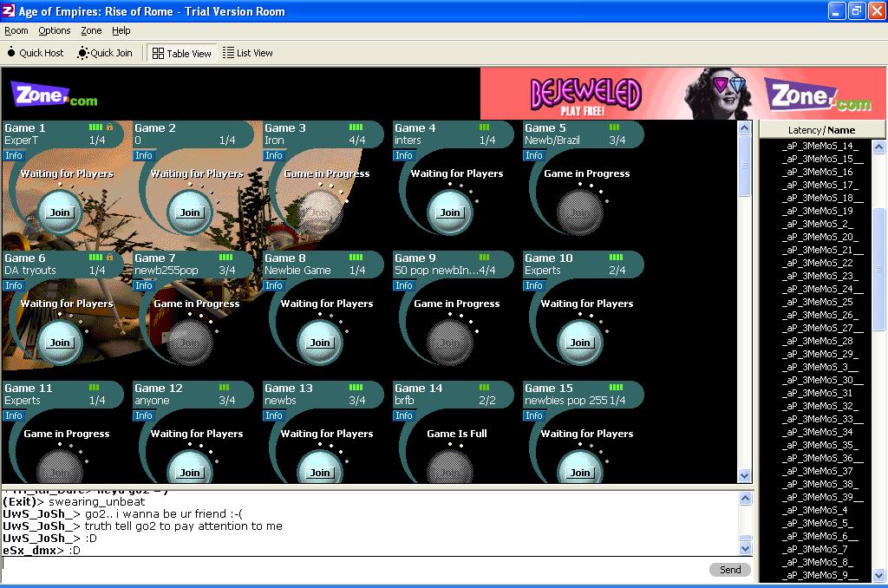888x588 pixels.
Task: Click Game 9's green latency bars
Action: pyautogui.click(x=484, y=258)
